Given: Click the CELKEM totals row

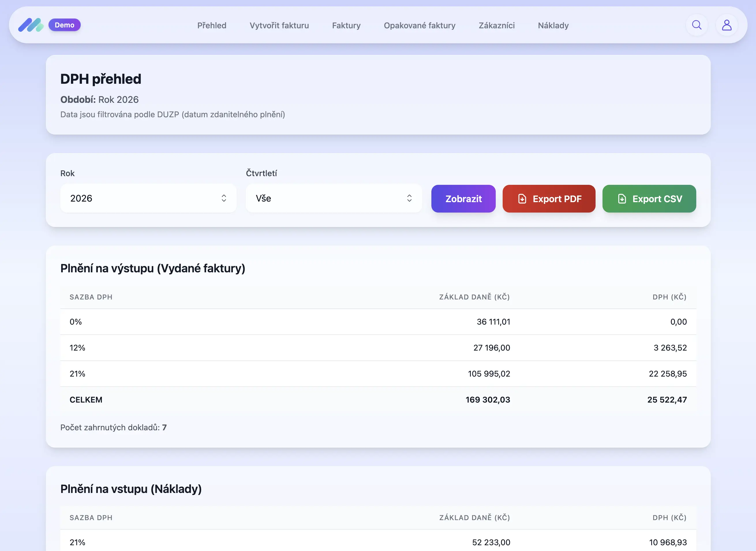Looking at the screenshot, I should coord(378,400).
